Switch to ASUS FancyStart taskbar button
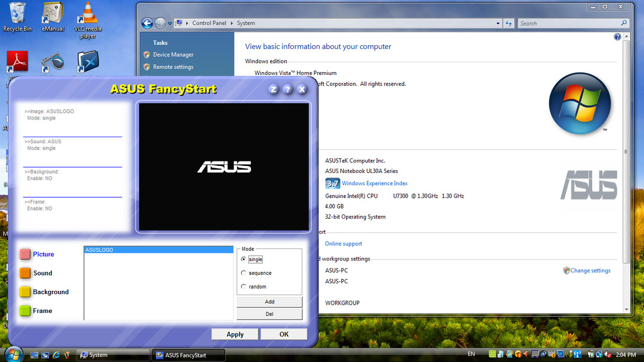This screenshot has height=362, width=644. (x=188, y=355)
